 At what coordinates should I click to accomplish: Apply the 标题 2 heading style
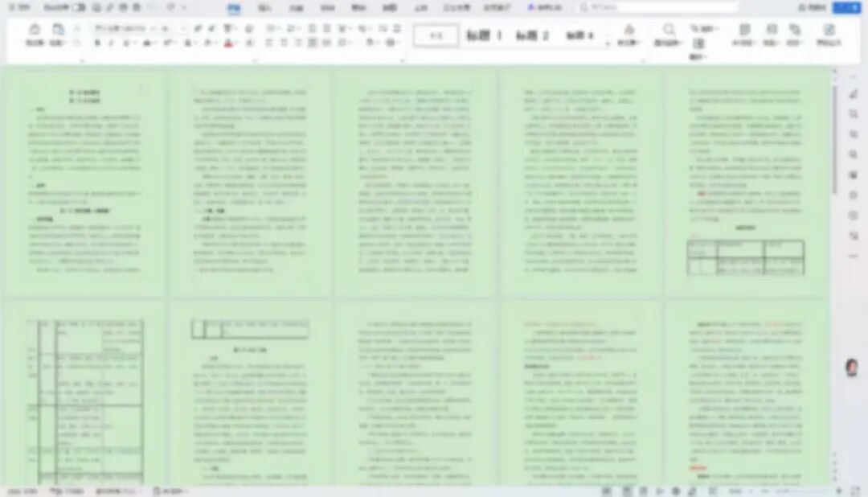[531, 35]
